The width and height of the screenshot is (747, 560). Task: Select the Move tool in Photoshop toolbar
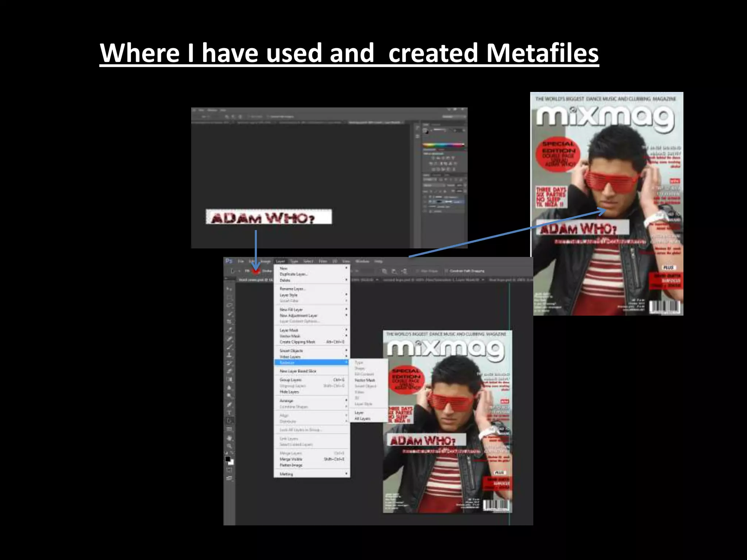pos(229,289)
